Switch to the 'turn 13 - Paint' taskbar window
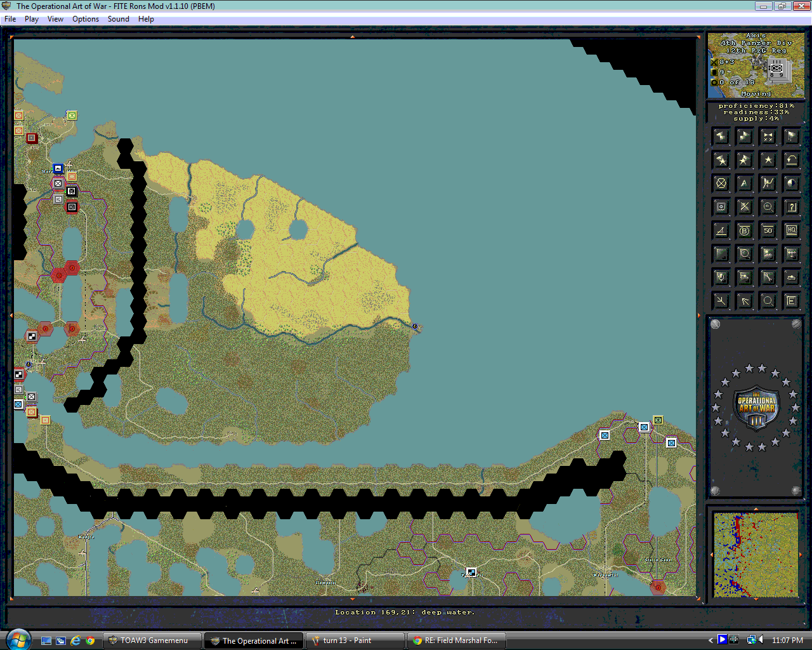Screen dimensions: 812x650 [x=355, y=640]
